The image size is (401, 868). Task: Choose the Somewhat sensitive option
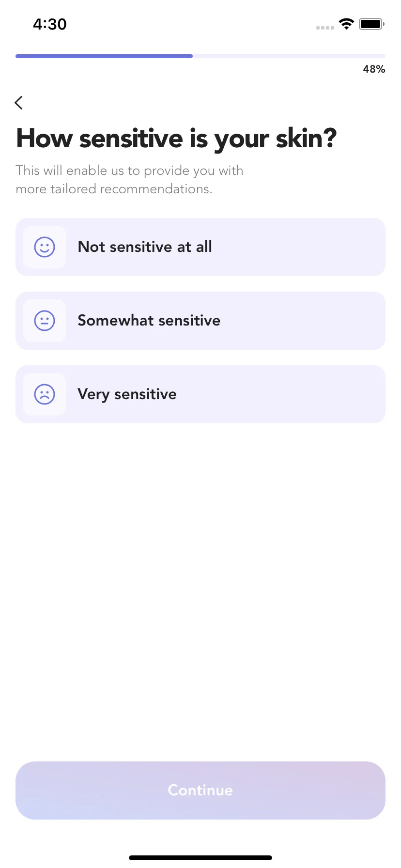[200, 321]
